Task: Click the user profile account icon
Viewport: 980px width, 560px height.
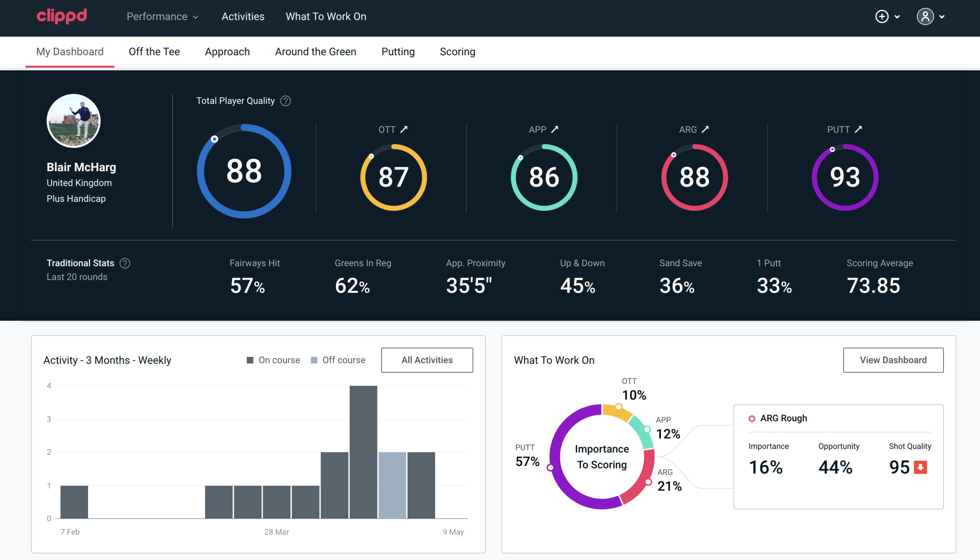Action: [x=925, y=16]
